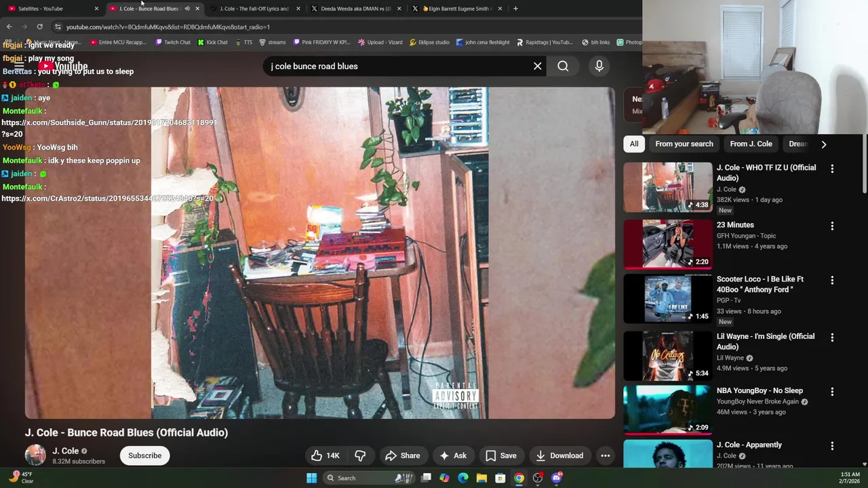
Task: Open File Explorer from the taskbar
Action: (x=481, y=478)
